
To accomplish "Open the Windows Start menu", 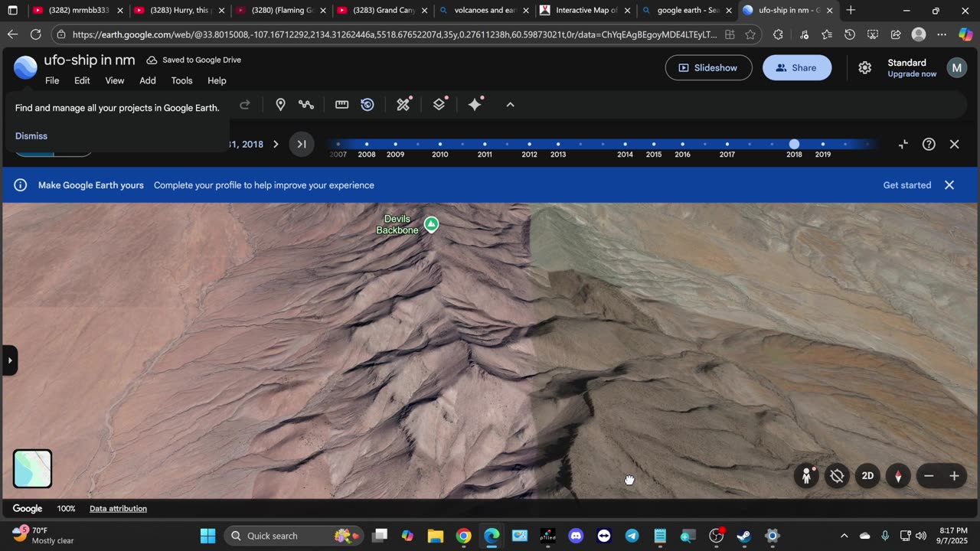I will (x=207, y=536).
